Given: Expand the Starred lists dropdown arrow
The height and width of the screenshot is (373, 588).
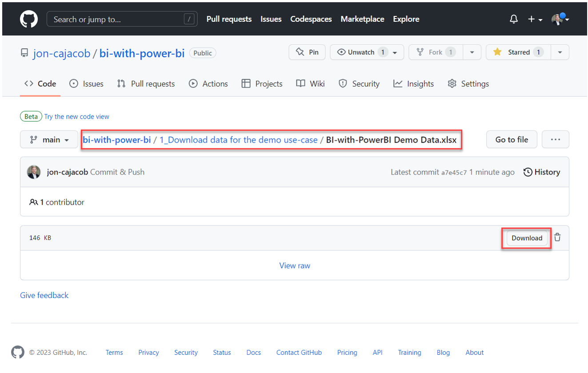Looking at the screenshot, I should 560,52.
